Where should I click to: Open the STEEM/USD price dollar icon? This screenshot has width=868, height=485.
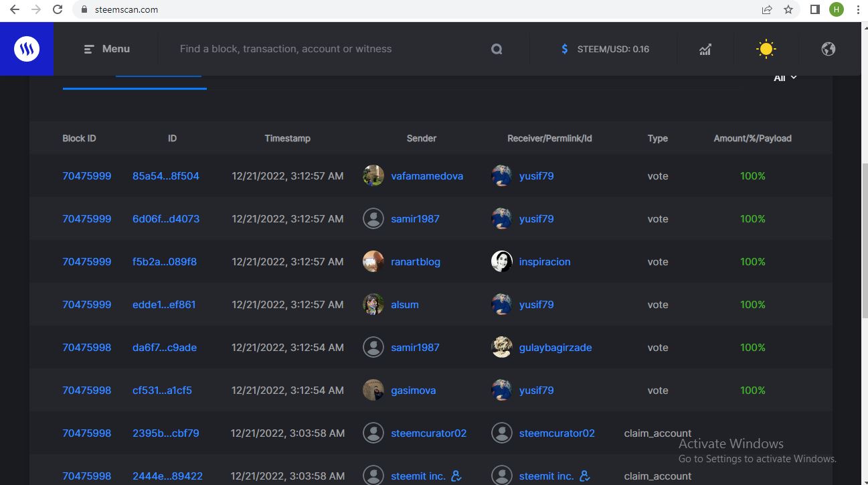[x=565, y=49]
